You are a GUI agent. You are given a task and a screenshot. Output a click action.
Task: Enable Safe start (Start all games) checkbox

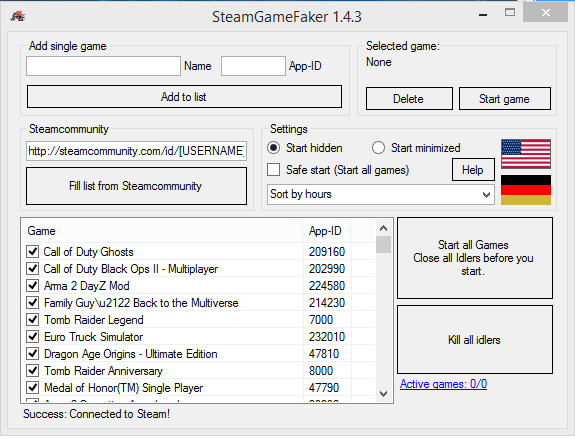point(273,170)
